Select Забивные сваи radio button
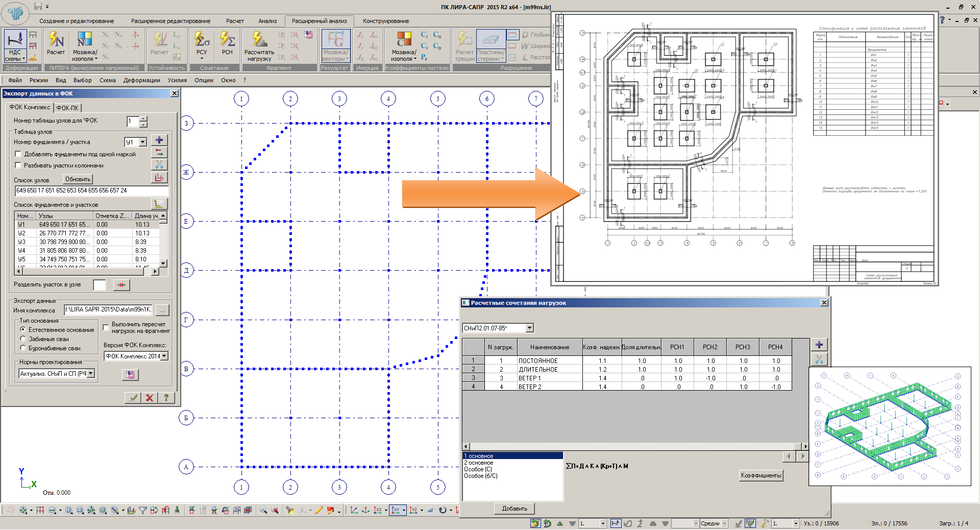 23,339
